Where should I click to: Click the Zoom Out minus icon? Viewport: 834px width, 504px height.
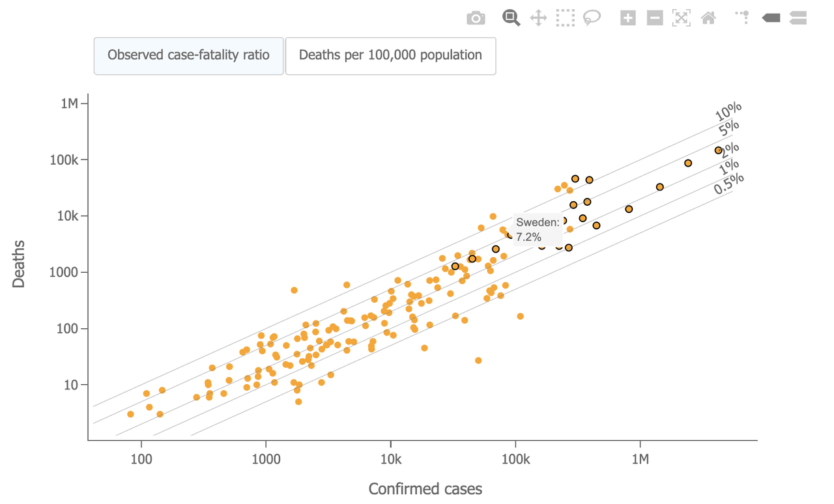coord(655,18)
